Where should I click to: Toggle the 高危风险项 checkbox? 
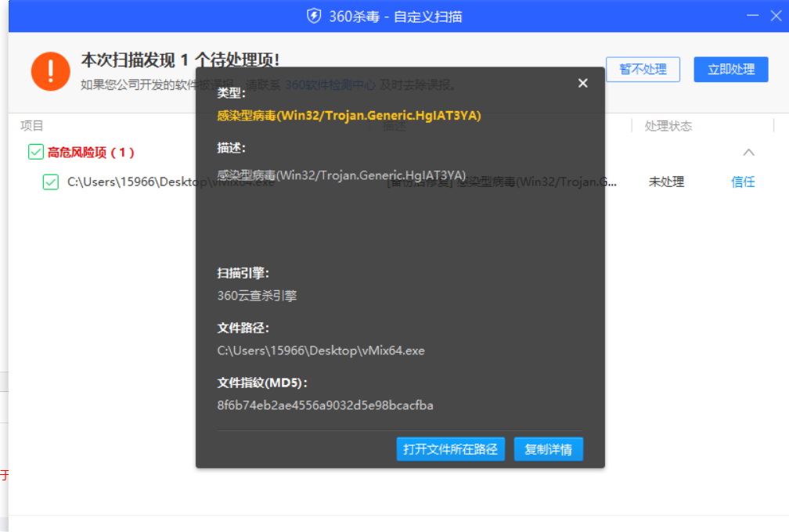point(36,152)
